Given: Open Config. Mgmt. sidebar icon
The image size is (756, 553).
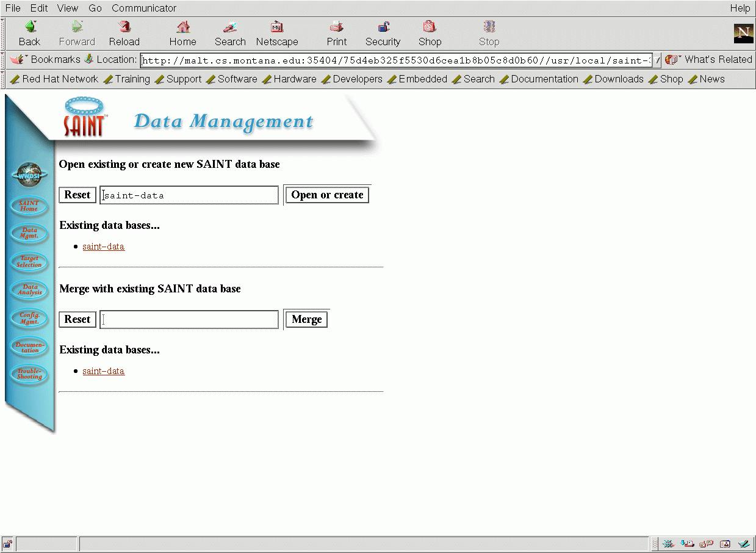Looking at the screenshot, I should point(29,318).
